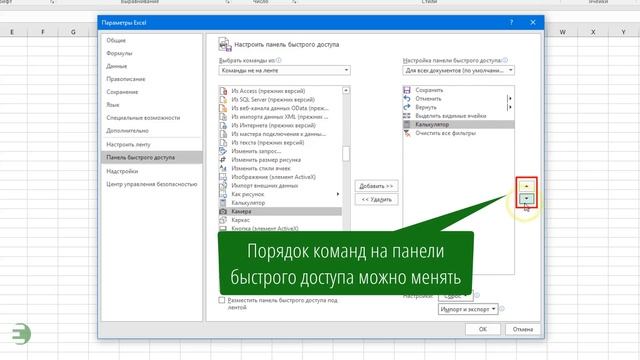This screenshot has width=640, height=360.
Task: Click the 'Добавить >>' button
Action: [376, 186]
